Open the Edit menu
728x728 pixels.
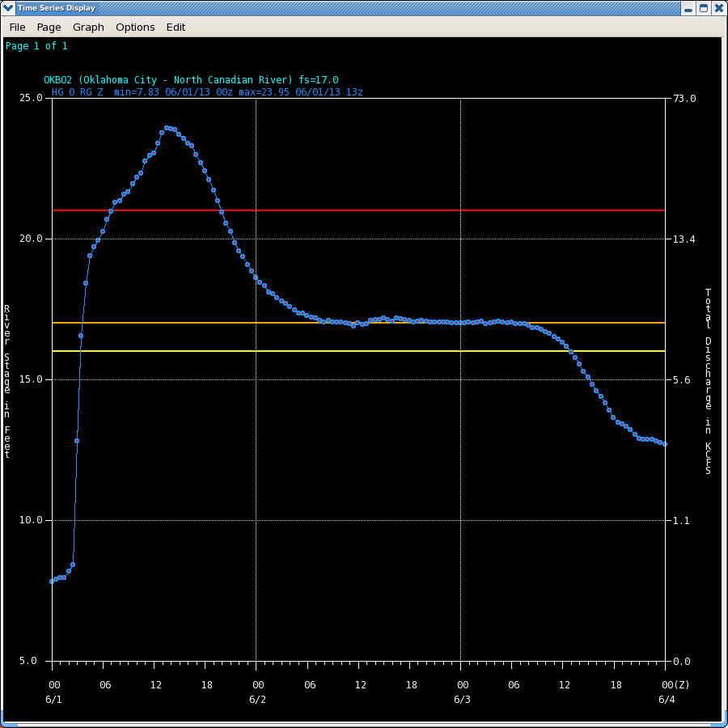[x=176, y=28]
